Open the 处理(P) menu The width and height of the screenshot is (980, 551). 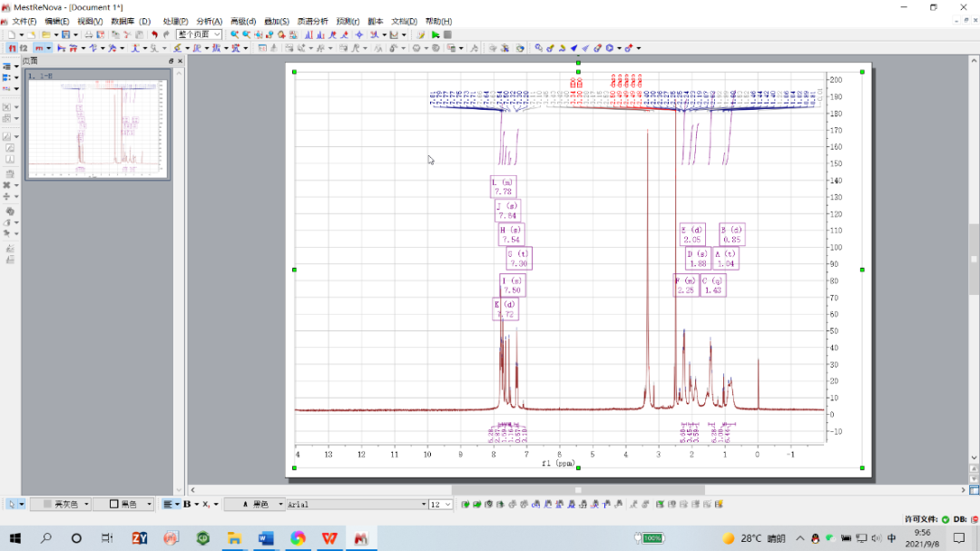click(176, 21)
